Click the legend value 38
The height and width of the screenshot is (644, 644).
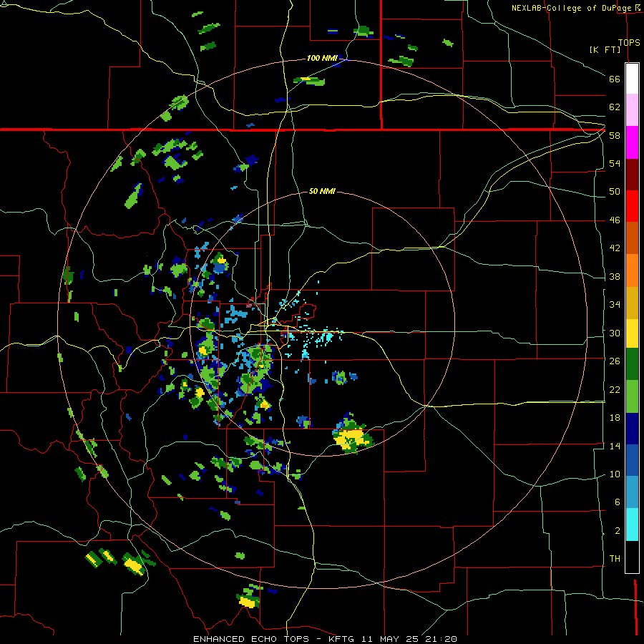[x=615, y=277]
